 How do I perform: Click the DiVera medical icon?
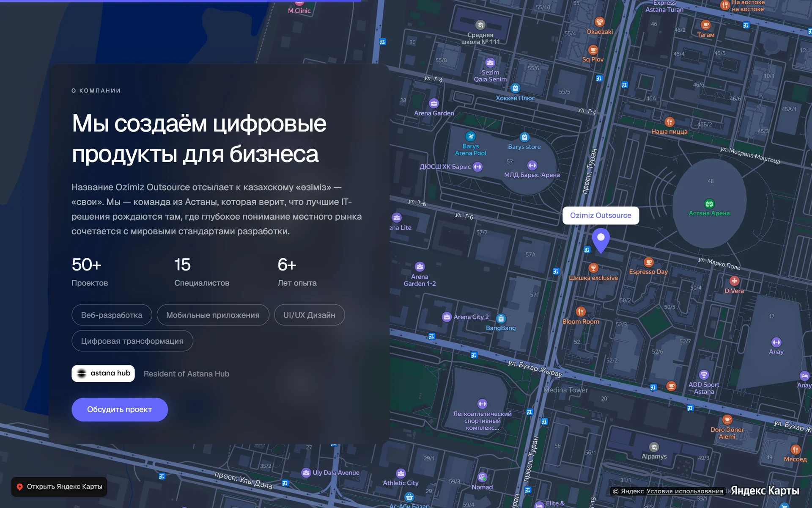pyautogui.click(x=734, y=281)
